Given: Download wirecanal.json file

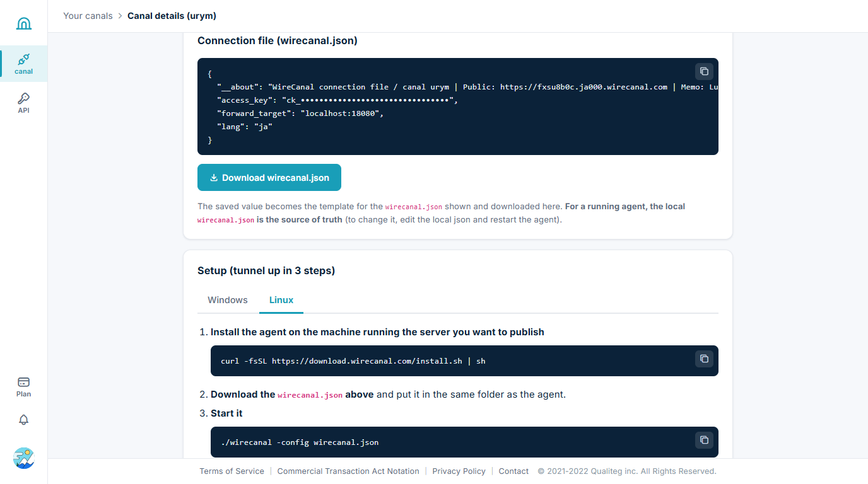Looking at the screenshot, I should [269, 178].
